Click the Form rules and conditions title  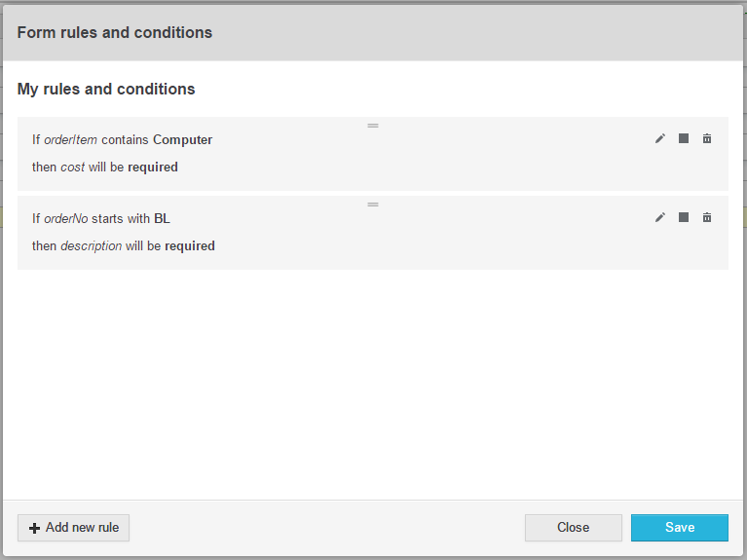[x=115, y=32]
